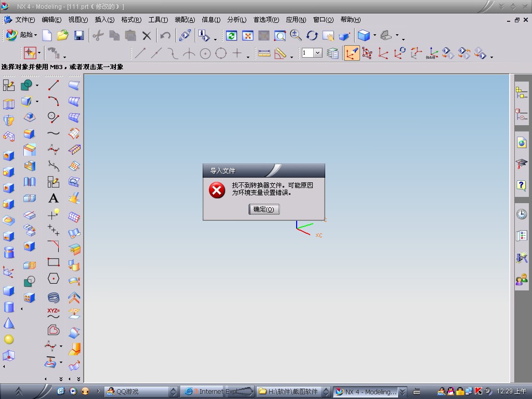532x399 pixels.
Task: Click the 确定(O) button in dialog
Action: (x=264, y=209)
